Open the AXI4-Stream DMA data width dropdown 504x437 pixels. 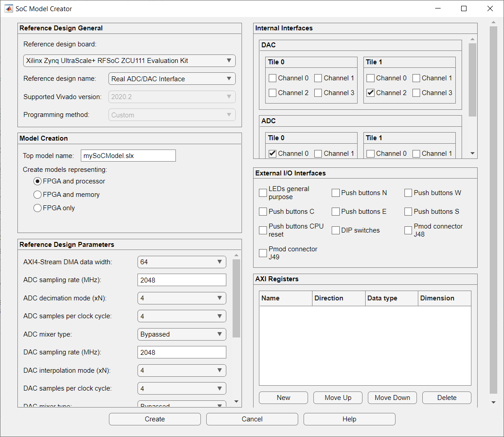click(219, 262)
